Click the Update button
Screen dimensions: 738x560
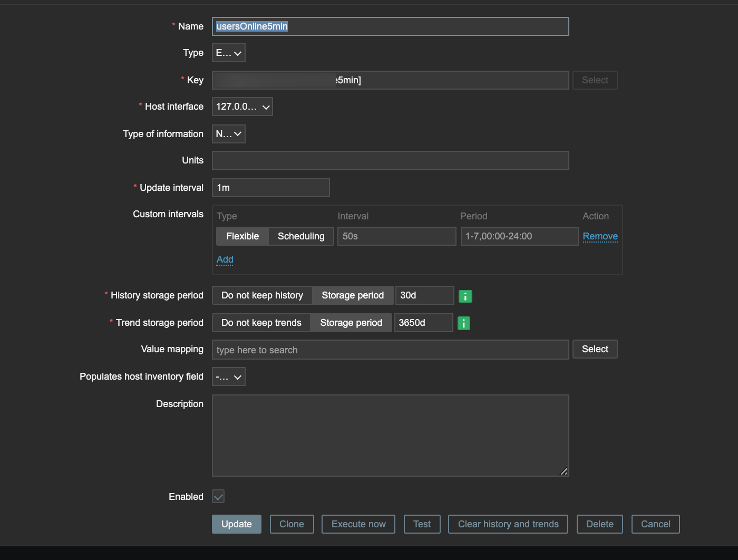[x=236, y=524]
